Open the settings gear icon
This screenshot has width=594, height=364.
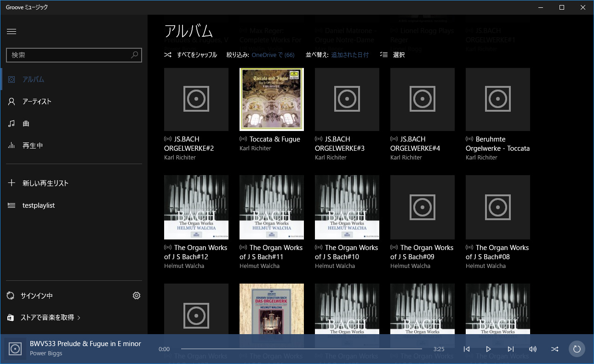tap(136, 296)
